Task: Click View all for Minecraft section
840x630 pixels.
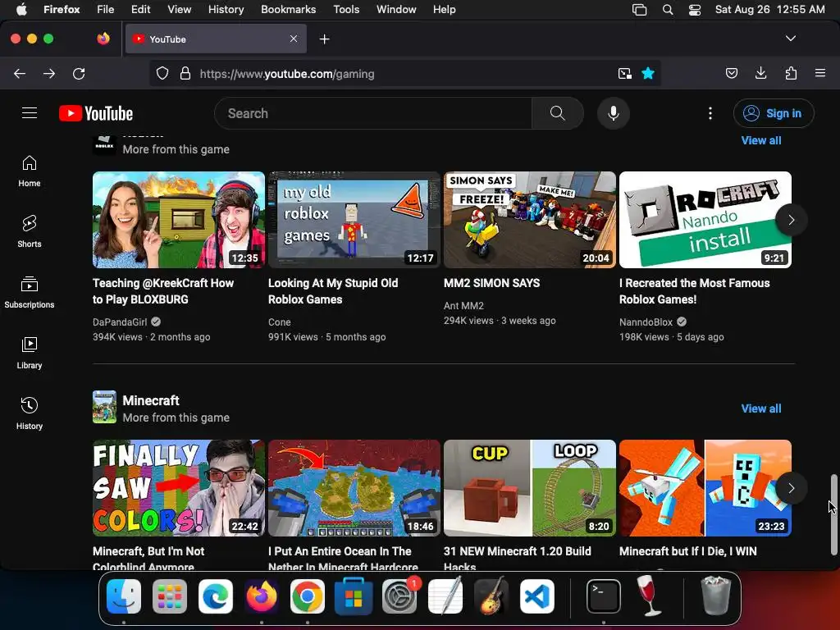Action: pyautogui.click(x=760, y=409)
